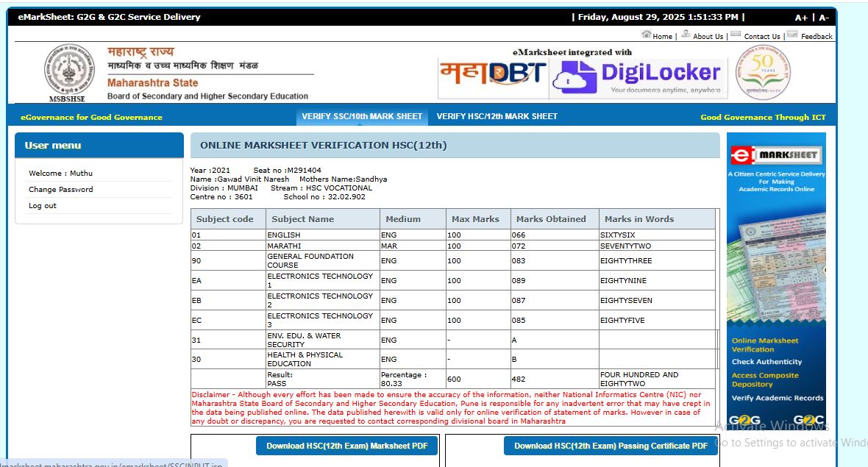Log out from the User menu
868x467 pixels.
coord(43,206)
